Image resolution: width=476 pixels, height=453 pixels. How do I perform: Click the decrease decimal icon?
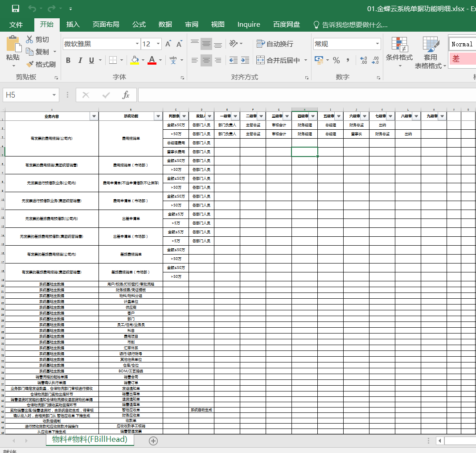coord(375,60)
